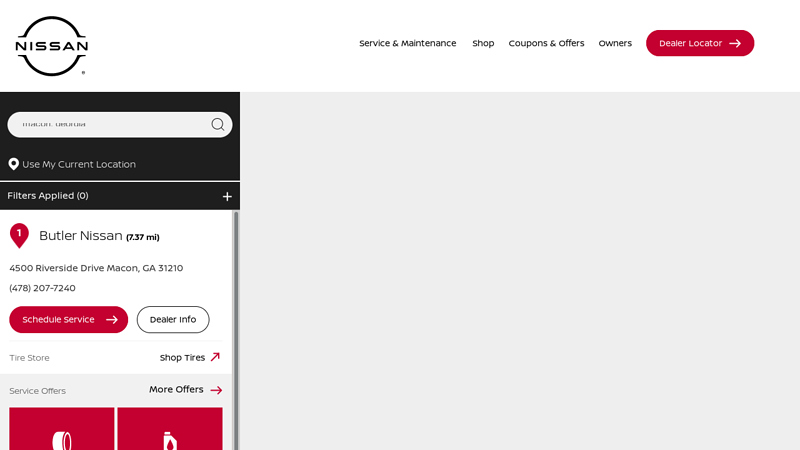Open the Owners menu
The height and width of the screenshot is (450, 800).
[x=615, y=43]
